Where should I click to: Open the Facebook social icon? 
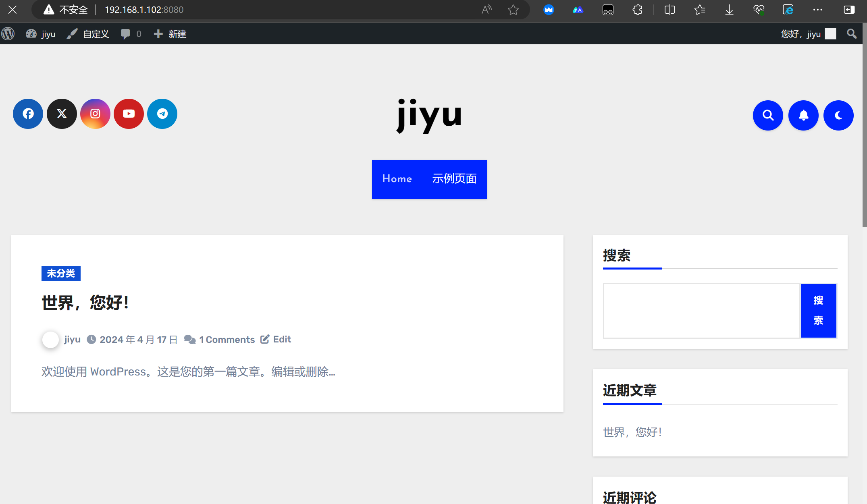28,114
